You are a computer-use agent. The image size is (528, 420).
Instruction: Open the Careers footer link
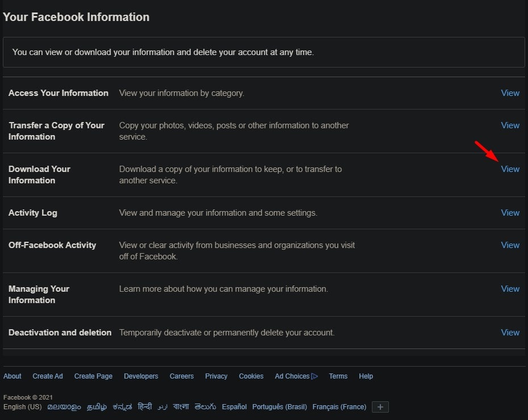point(181,376)
